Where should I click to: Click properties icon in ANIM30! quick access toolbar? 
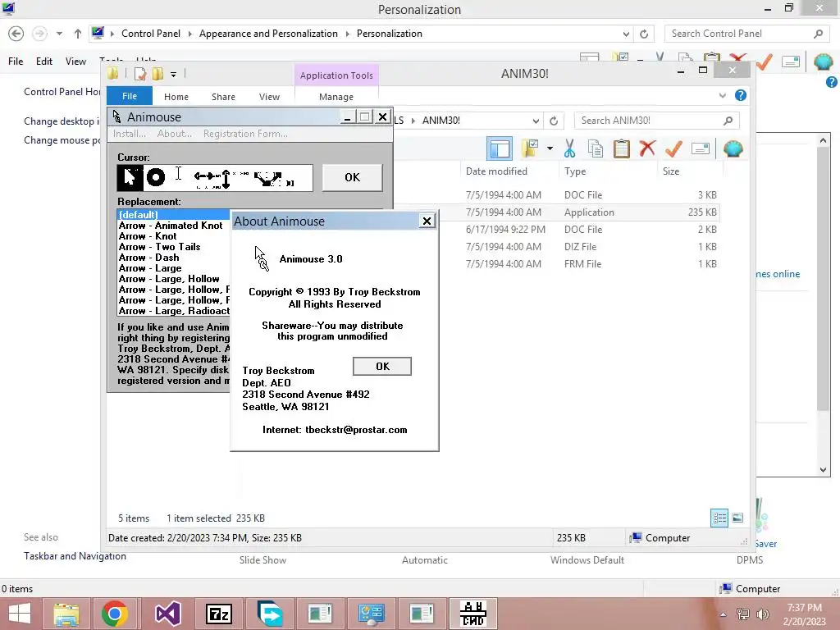140,74
